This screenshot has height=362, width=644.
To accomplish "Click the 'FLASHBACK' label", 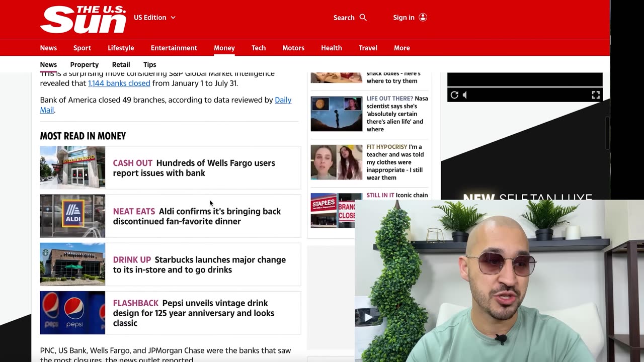I will (x=136, y=303).
